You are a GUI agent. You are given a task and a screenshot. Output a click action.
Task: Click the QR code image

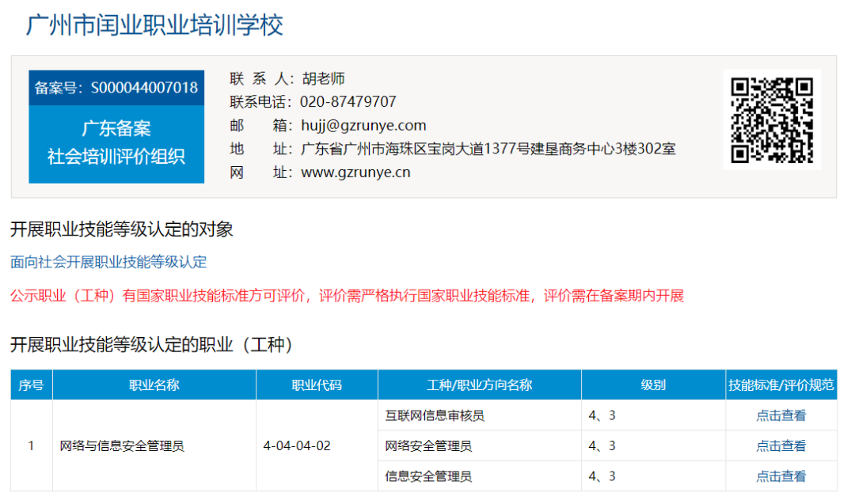(x=772, y=120)
